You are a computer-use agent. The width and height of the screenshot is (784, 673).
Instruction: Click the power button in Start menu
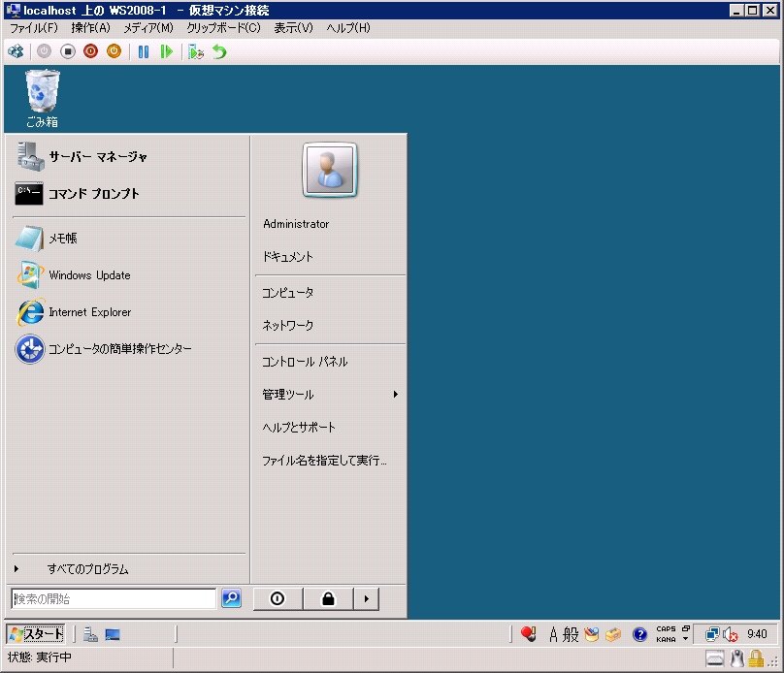click(278, 598)
